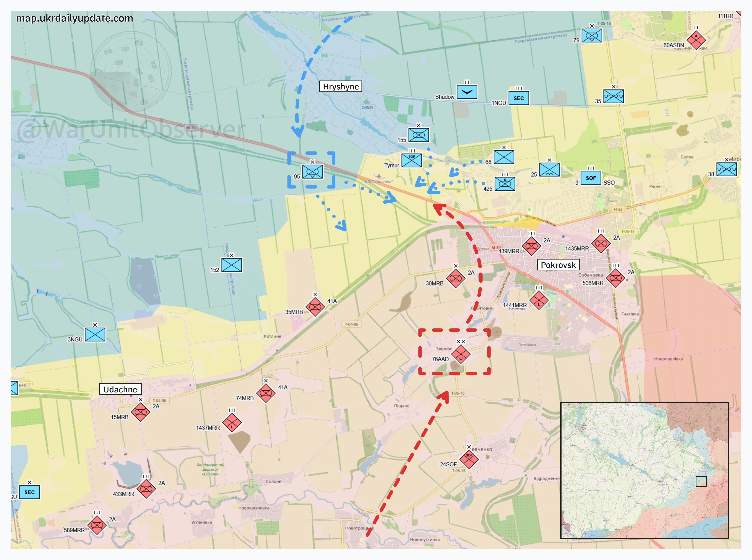Open the map.ukrdailyupdate.com link text
Image resolution: width=752 pixels, height=560 pixels.
pos(75,18)
